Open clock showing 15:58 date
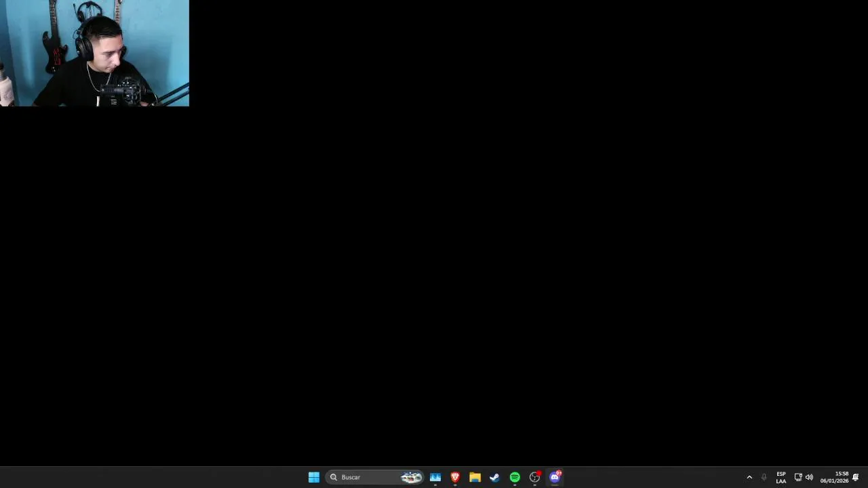This screenshot has height=488, width=868. click(834, 477)
